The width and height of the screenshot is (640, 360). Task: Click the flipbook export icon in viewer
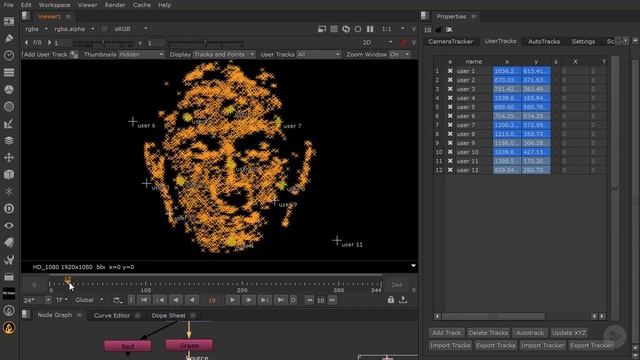coord(403,300)
